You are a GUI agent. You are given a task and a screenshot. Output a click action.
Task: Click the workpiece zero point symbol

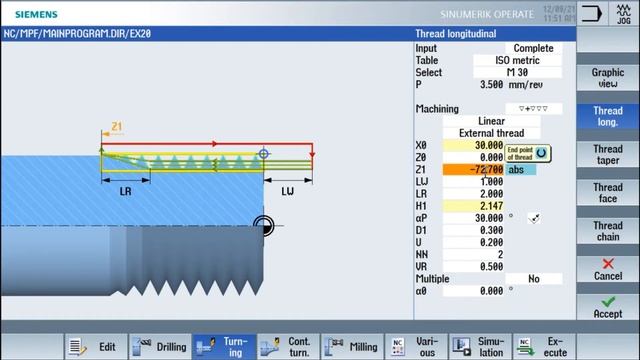click(x=264, y=226)
